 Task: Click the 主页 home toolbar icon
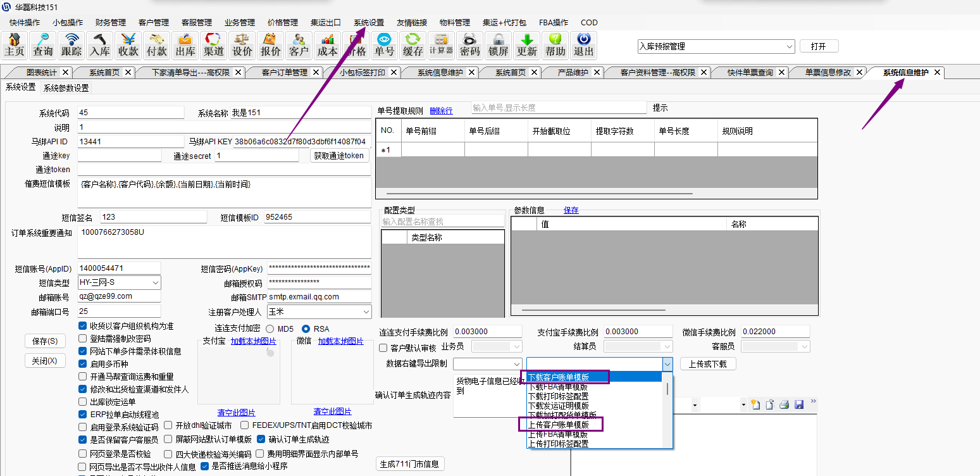[15, 45]
